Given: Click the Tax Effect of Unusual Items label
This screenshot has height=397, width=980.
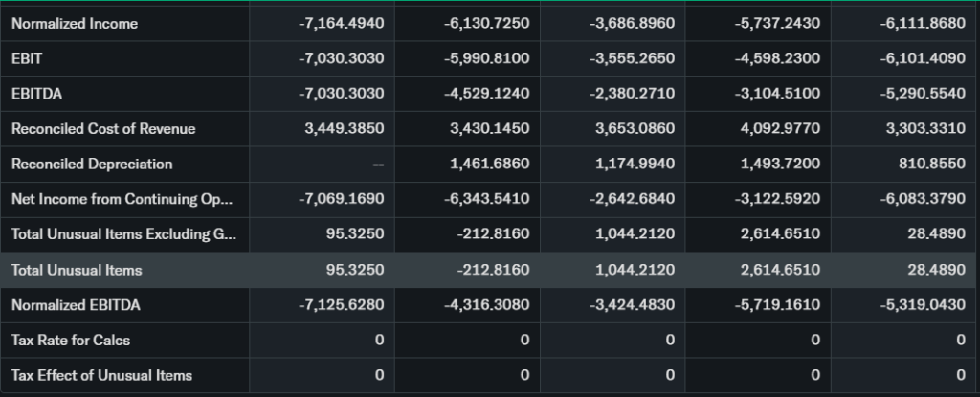Looking at the screenshot, I should pyautogui.click(x=101, y=375).
